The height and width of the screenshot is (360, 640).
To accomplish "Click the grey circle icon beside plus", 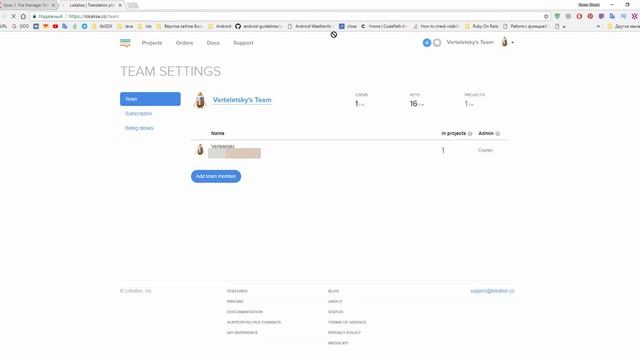I will coord(437,42).
